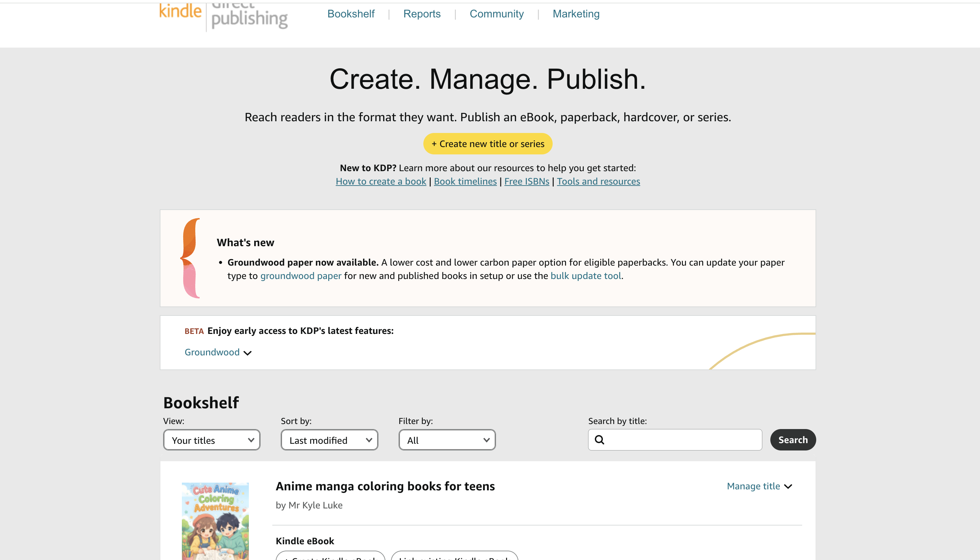Open the How to create a book link
980x560 pixels.
point(381,181)
